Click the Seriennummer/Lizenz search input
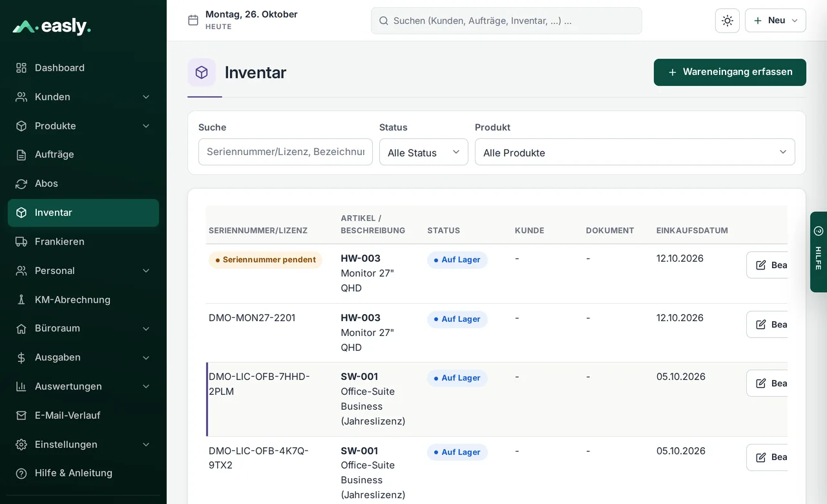 click(x=286, y=152)
